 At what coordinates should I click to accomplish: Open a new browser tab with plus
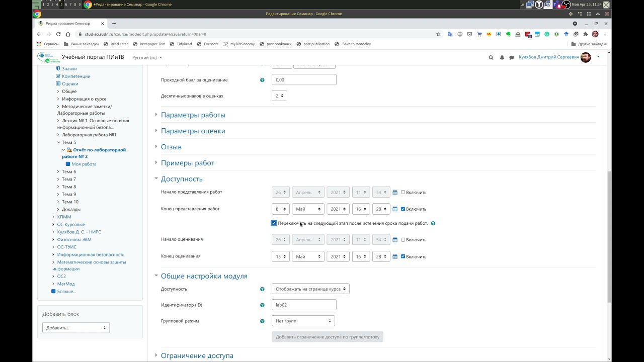coord(114,23)
